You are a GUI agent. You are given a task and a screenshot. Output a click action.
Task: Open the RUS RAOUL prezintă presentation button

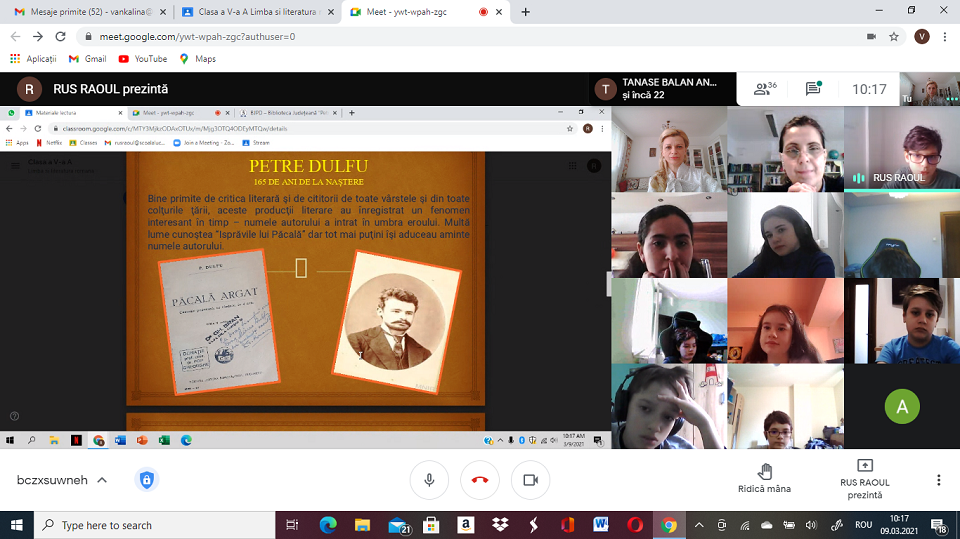865,478
